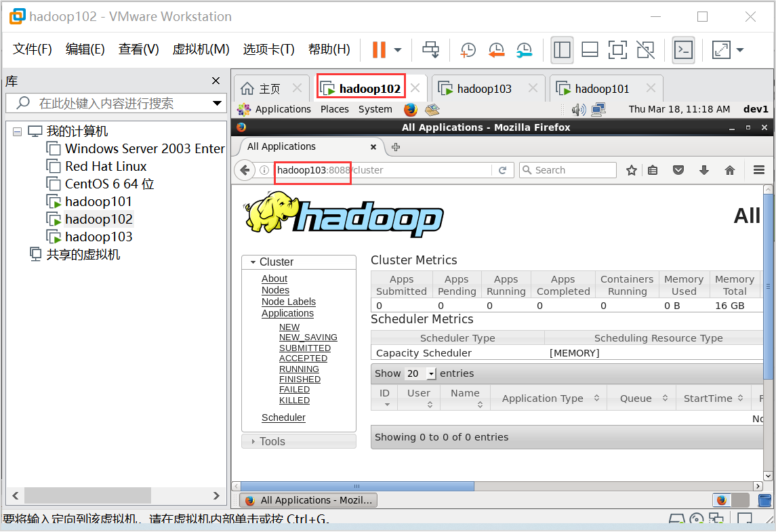The height and width of the screenshot is (532, 776).
Task: Toggle the thumbnail bar view icon
Action: point(590,49)
